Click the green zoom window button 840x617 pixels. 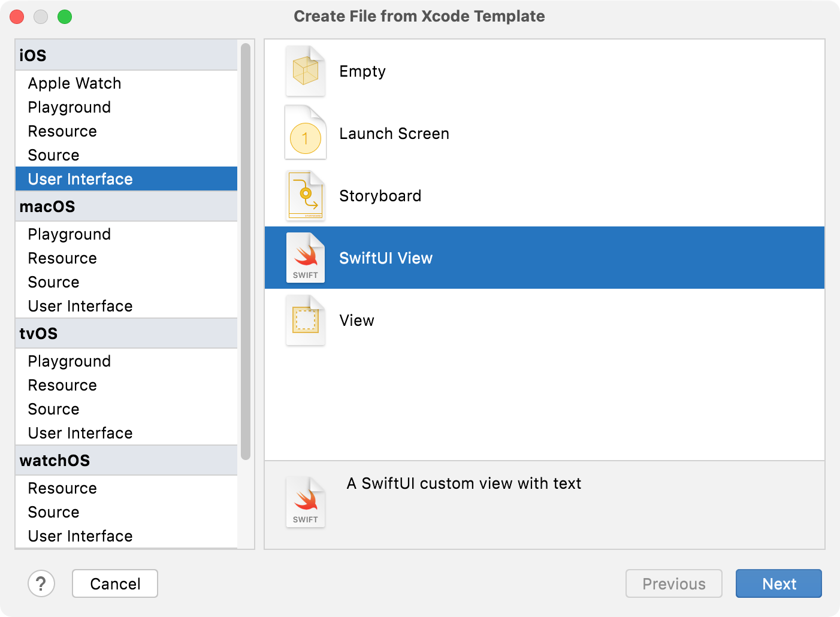[65, 17]
